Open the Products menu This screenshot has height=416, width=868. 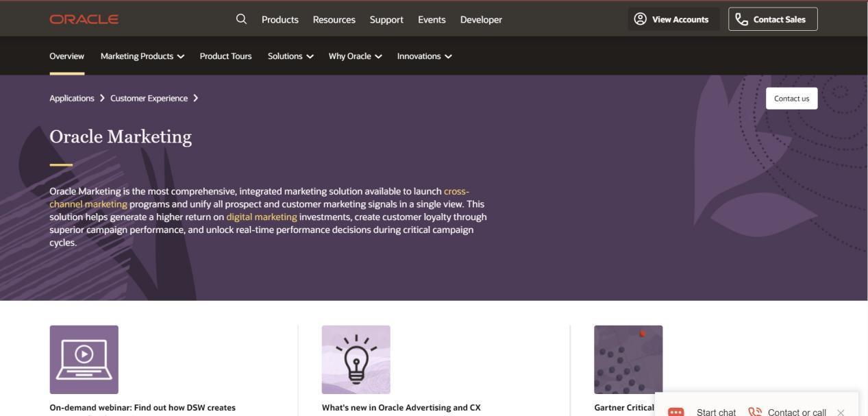[x=280, y=19]
